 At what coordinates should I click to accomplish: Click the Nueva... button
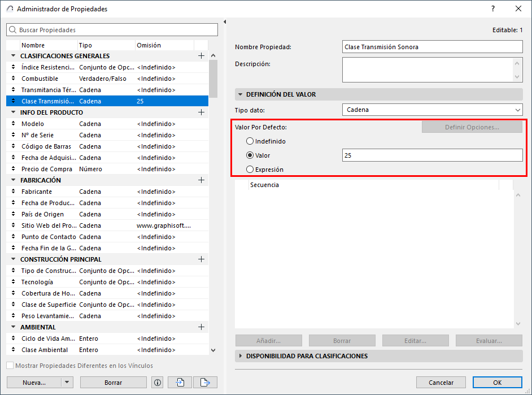click(x=34, y=383)
